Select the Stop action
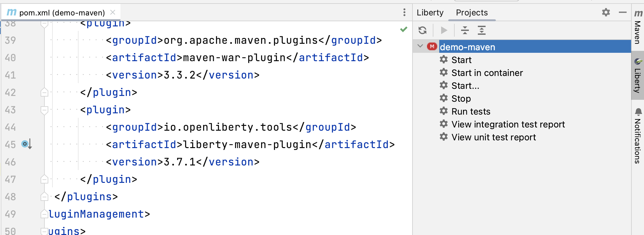644x235 pixels. tap(461, 99)
